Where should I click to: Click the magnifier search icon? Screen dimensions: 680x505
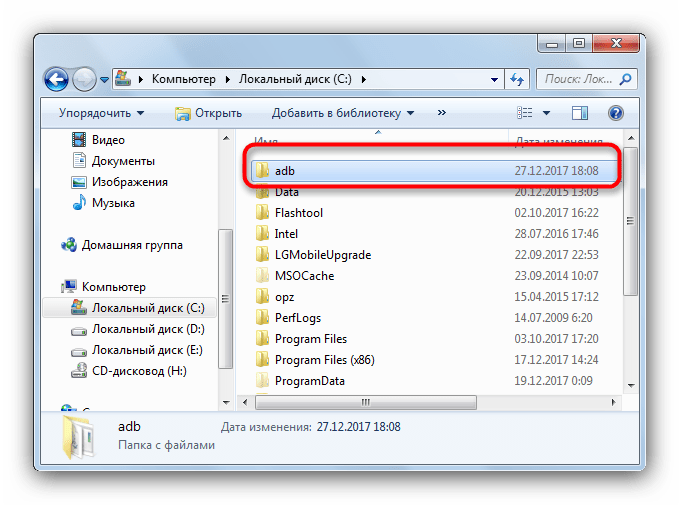[625, 79]
